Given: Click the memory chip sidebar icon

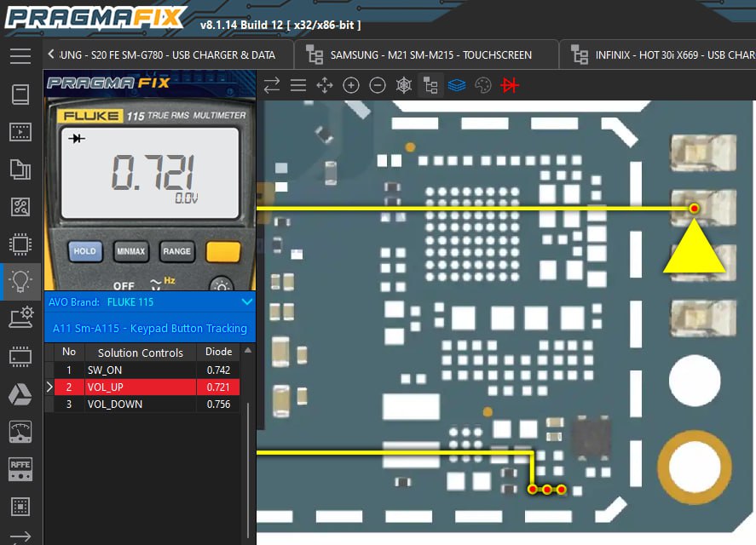Looking at the screenshot, I should (20, 357).
